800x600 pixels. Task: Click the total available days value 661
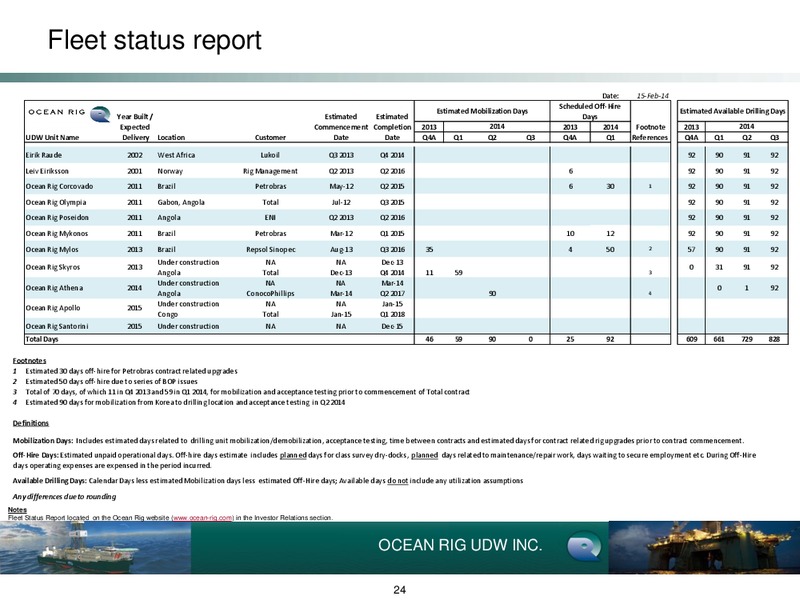click(719, 339)
